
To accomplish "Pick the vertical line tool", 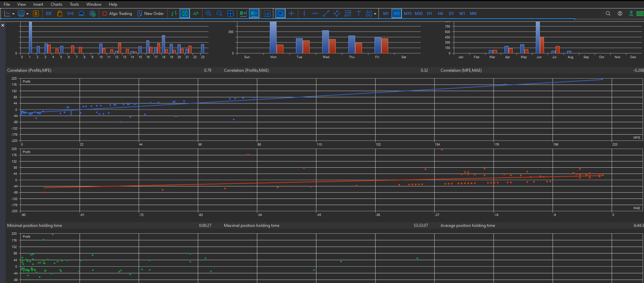I will [304, 14].
